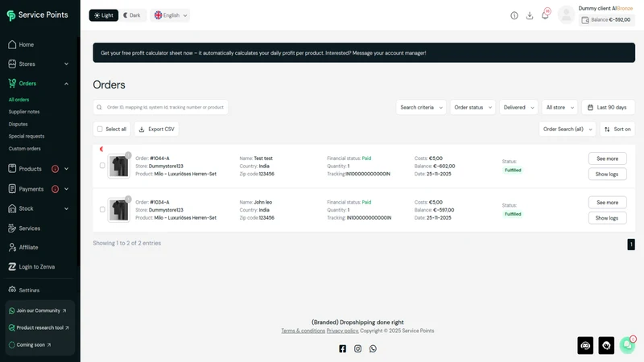The height and width of the screenshot is (362, 644).
Task: Open the English language selector
Action: click(x=170, y=15)
